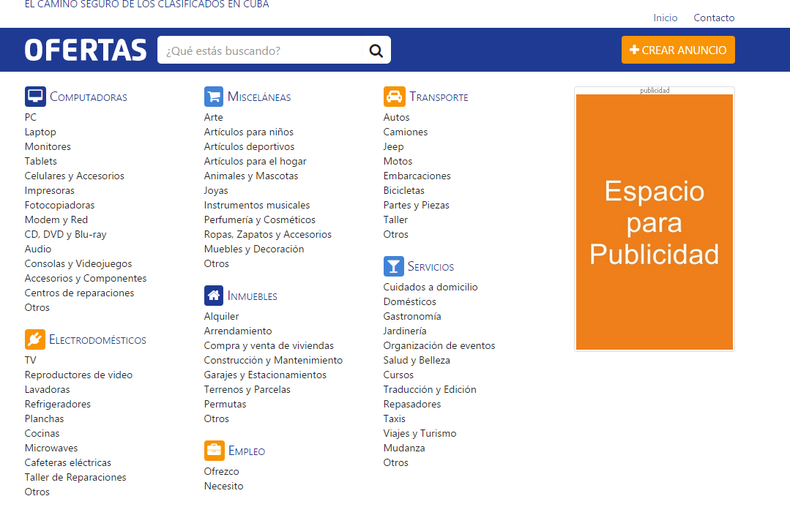
Task: Open the Refrigeradores category link
Action: click(58, 404)
